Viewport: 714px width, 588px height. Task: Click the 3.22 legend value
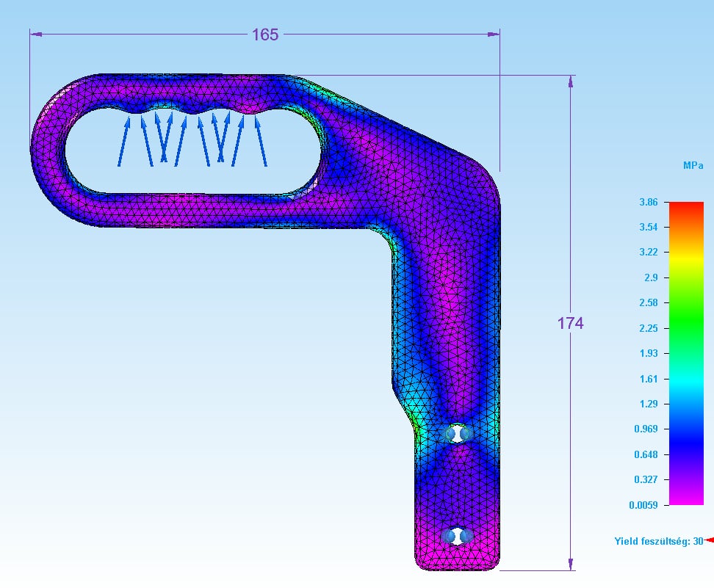(x=649, y=252)
